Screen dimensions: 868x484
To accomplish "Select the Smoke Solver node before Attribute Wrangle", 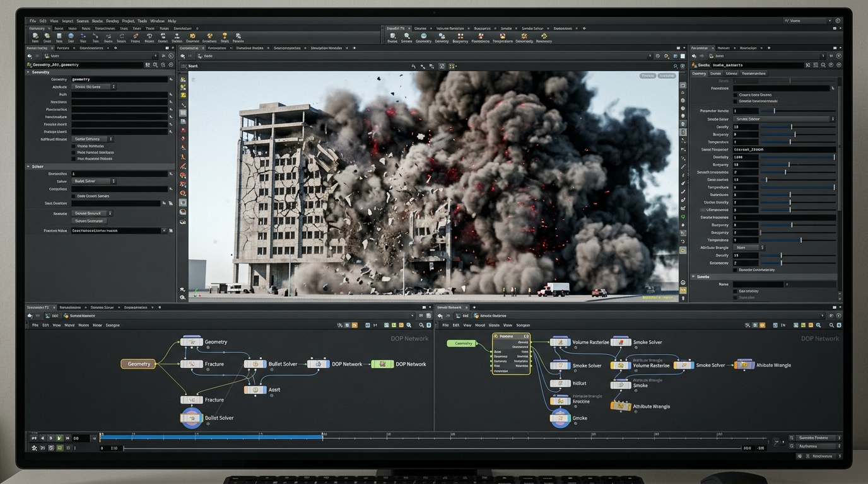I will click(x=684, y=365).
